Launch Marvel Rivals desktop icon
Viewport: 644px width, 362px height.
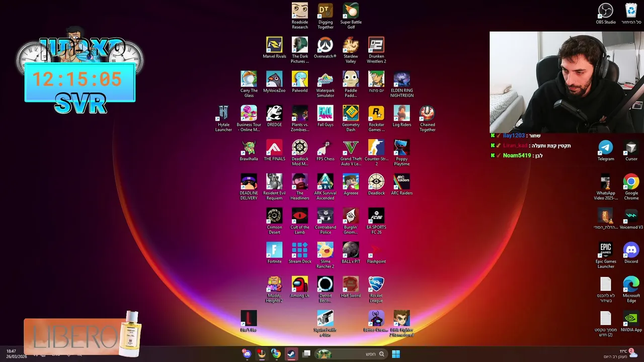point(274,48)
